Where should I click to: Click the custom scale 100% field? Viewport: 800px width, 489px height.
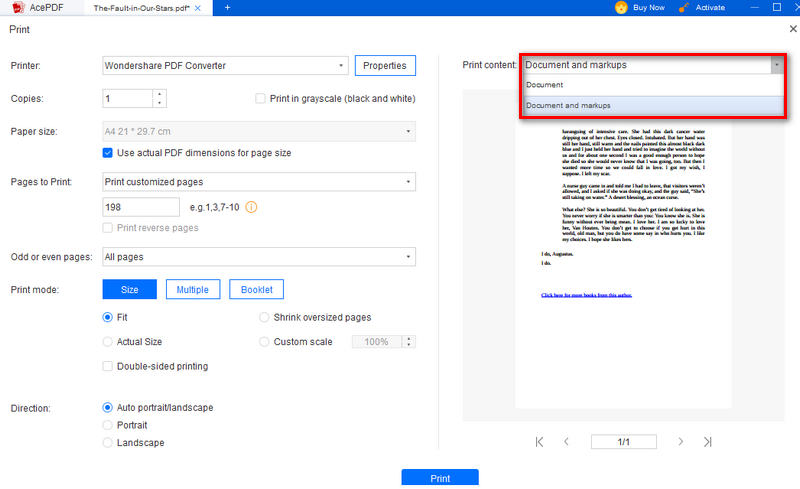point(377,341)
